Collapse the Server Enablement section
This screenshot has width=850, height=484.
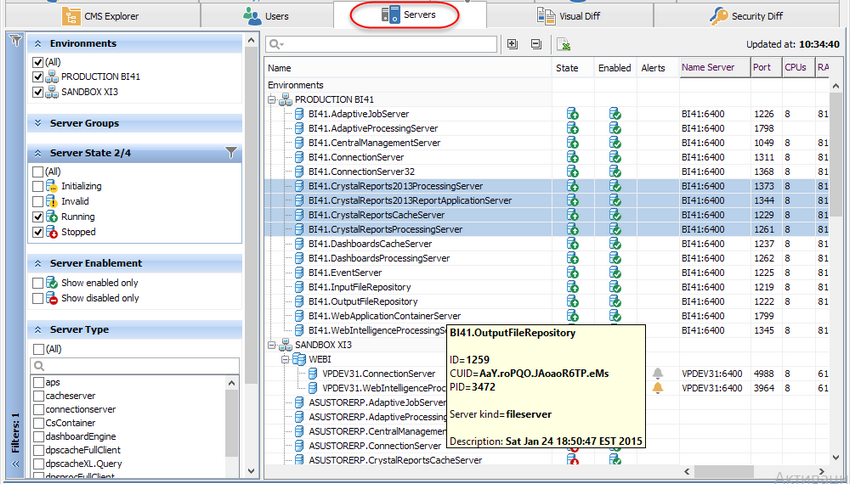[x=38, y=263]
